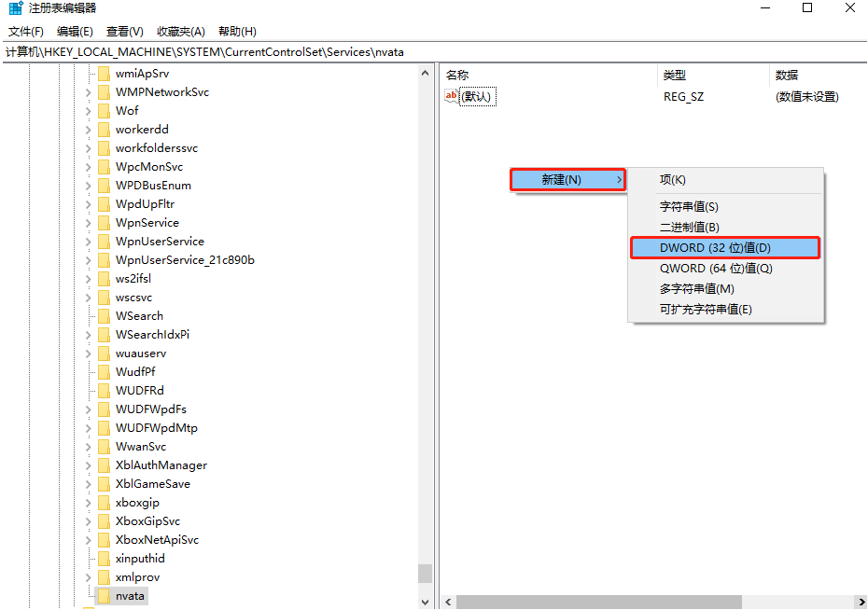Viewport: 868px width, 610px height.
Task: Click the xinputhid folder icon
Action: 104,558
